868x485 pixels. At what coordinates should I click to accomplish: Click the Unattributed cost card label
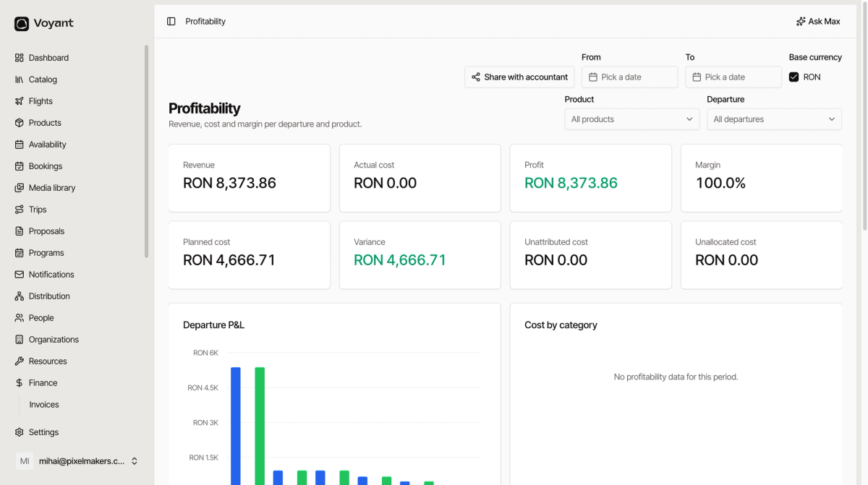(x=556, y=242)
